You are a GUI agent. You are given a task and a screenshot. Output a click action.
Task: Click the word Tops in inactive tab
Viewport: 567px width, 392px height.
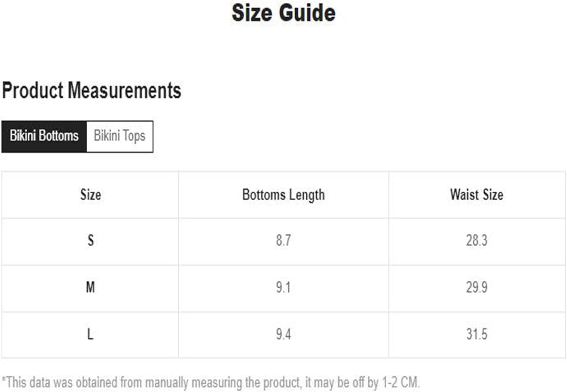134,136
